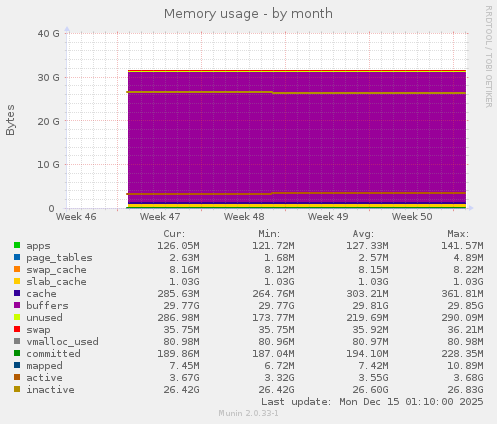Click the navy mapped legend swatch
497x424 pixels.
17,365
